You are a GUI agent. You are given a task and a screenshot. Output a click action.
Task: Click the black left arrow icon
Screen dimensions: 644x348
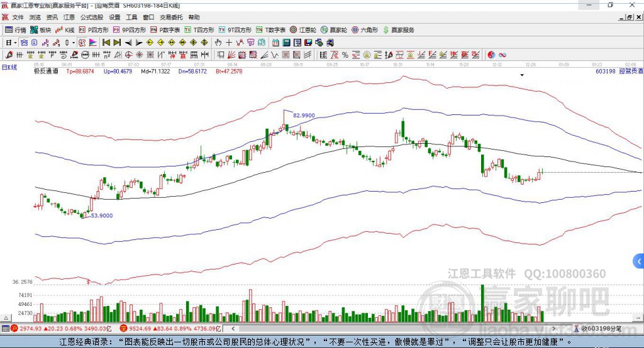coord(128,43)
